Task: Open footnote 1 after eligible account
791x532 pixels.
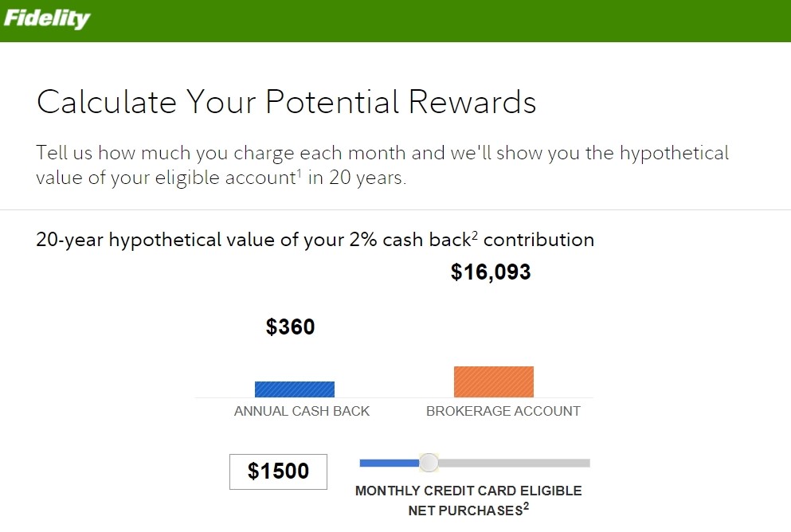Action: click(299, 173)
